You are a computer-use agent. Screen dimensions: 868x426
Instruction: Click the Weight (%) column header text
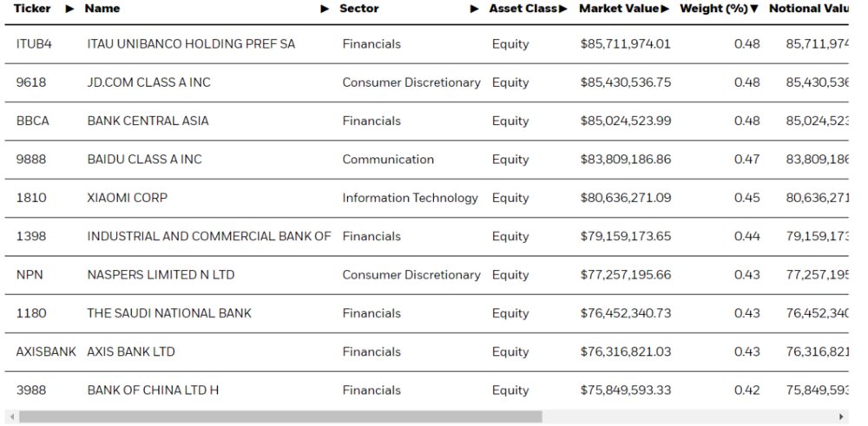point(713,9)
